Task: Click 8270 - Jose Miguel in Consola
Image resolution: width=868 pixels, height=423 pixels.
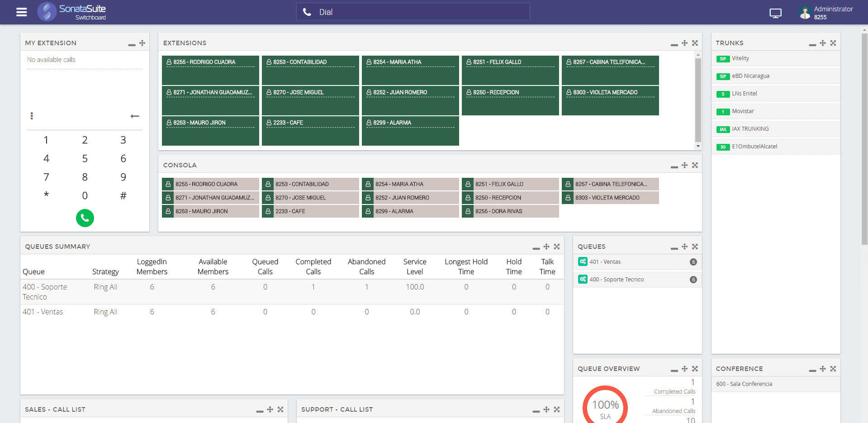Action: (310, 198)
